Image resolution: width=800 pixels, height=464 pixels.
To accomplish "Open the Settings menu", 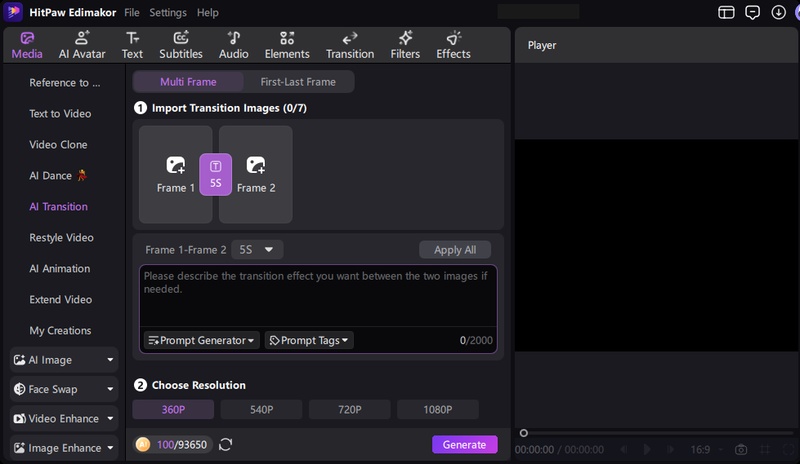I will [x=168, y=12].
